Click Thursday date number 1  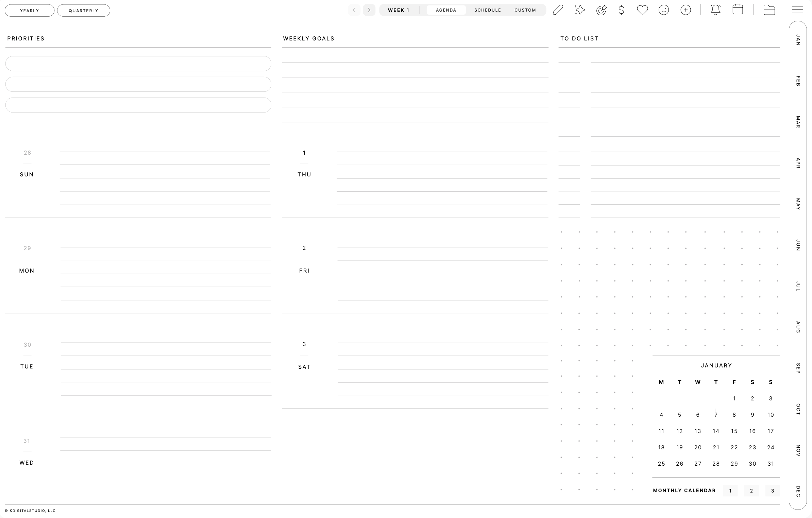pyautogui.click(x=304, y=153)
